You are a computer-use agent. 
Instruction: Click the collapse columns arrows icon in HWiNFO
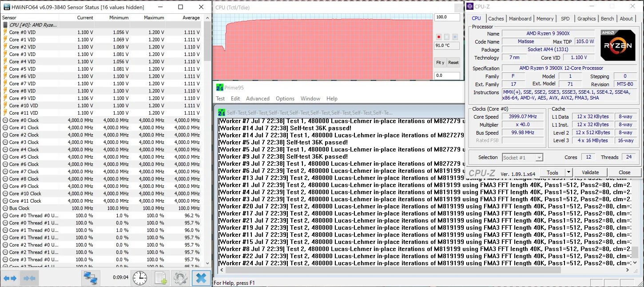click(x=30, y=279)
